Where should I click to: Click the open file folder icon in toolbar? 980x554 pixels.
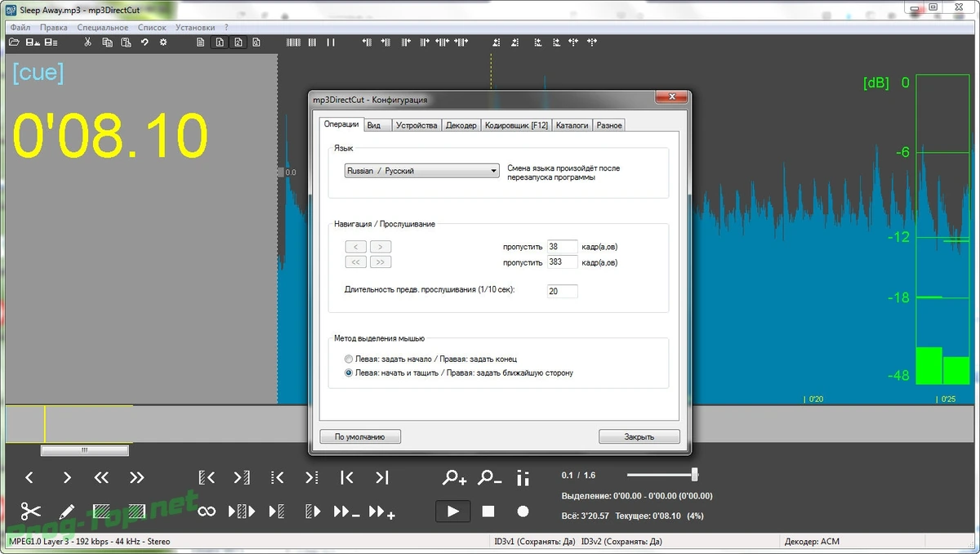(13, 42)
